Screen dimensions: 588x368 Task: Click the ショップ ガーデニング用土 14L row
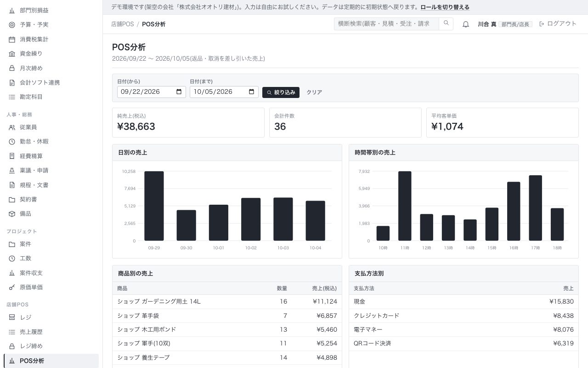point(227,302)
